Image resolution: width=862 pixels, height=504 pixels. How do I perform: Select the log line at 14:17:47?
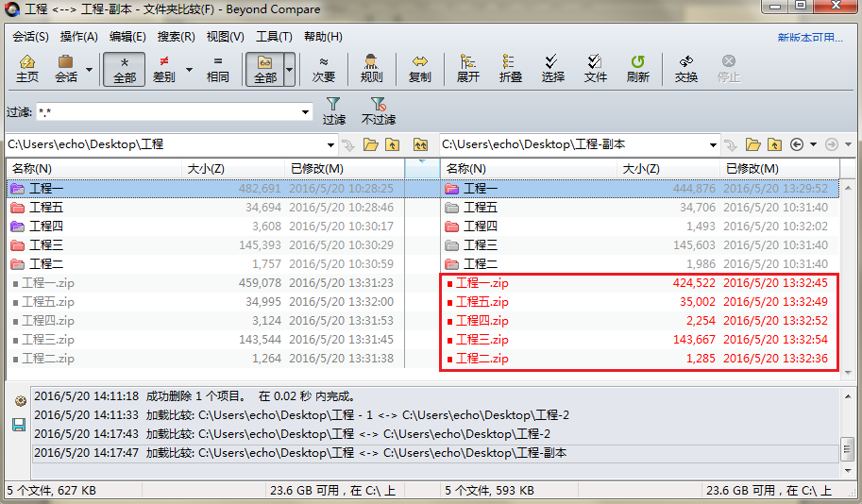436,453
